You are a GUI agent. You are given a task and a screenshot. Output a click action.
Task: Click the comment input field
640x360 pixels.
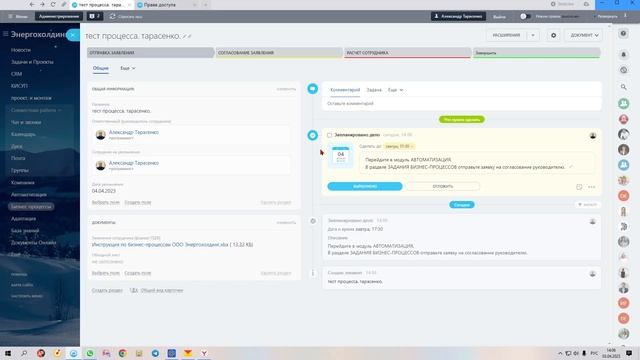coord(462,104)
